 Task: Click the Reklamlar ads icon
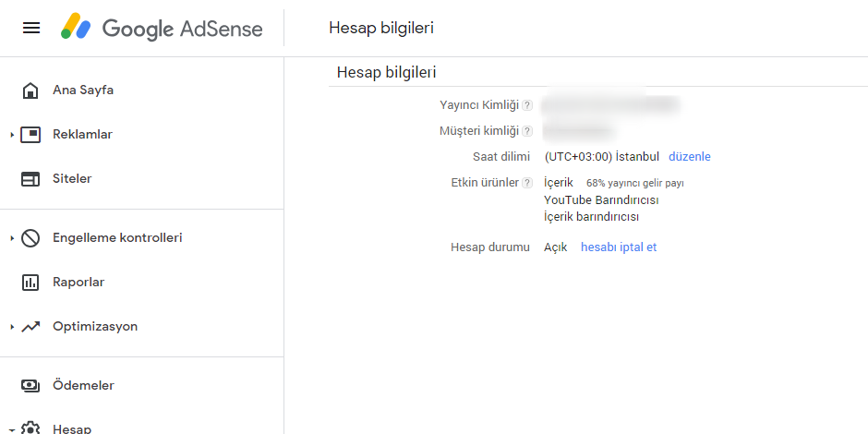click(30, 135)
